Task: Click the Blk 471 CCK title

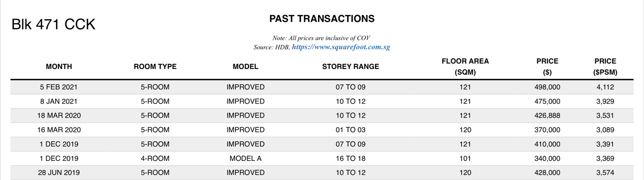Action: pos(53,24)
